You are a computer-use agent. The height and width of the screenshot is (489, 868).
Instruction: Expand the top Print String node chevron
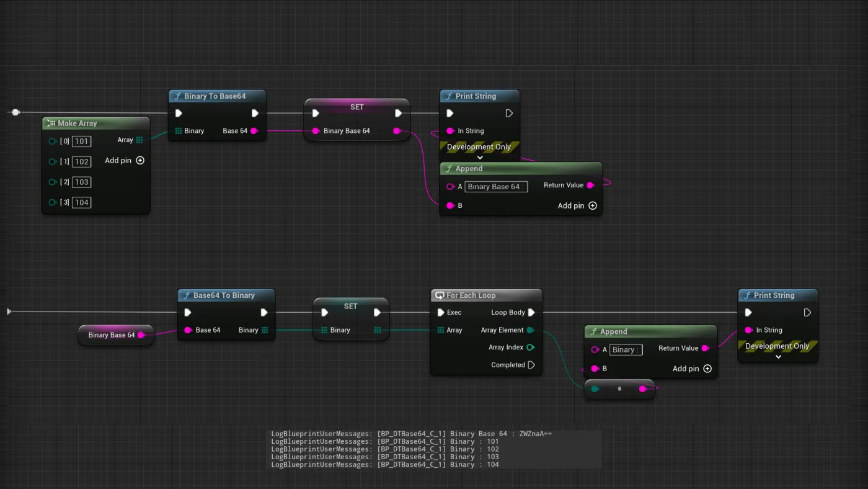click(480, 158)
